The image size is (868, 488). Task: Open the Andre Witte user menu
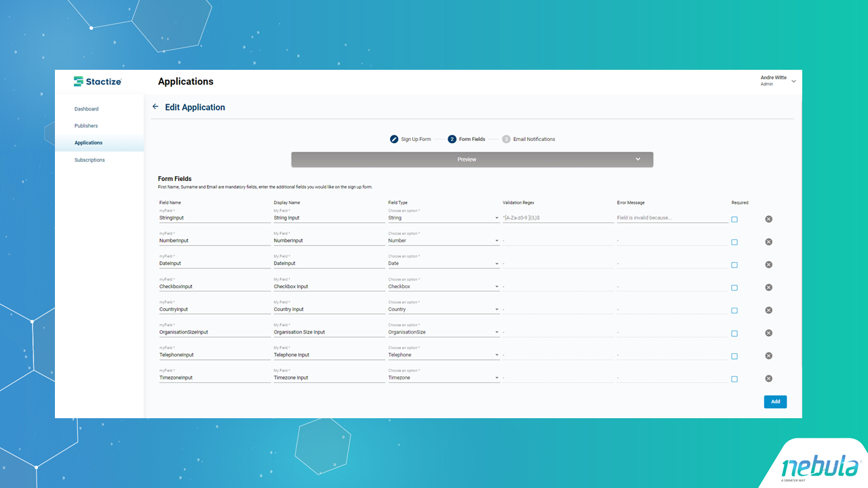pos(778,81)
